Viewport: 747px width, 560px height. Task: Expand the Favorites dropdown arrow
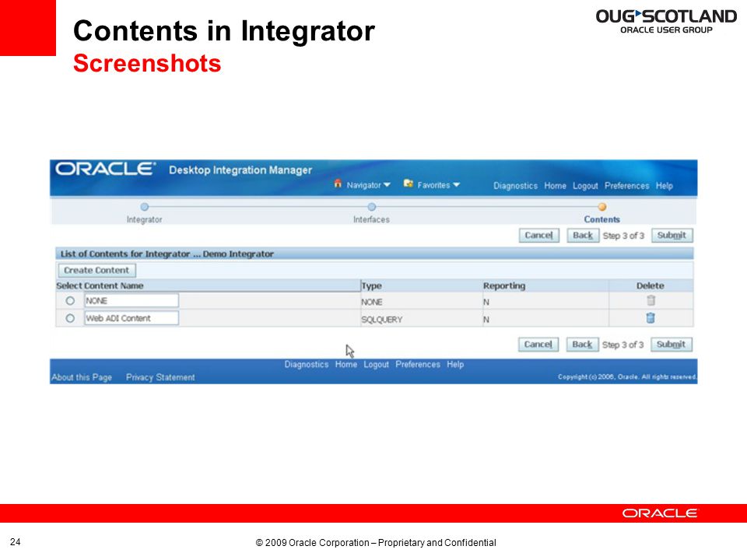click(456, 185)
